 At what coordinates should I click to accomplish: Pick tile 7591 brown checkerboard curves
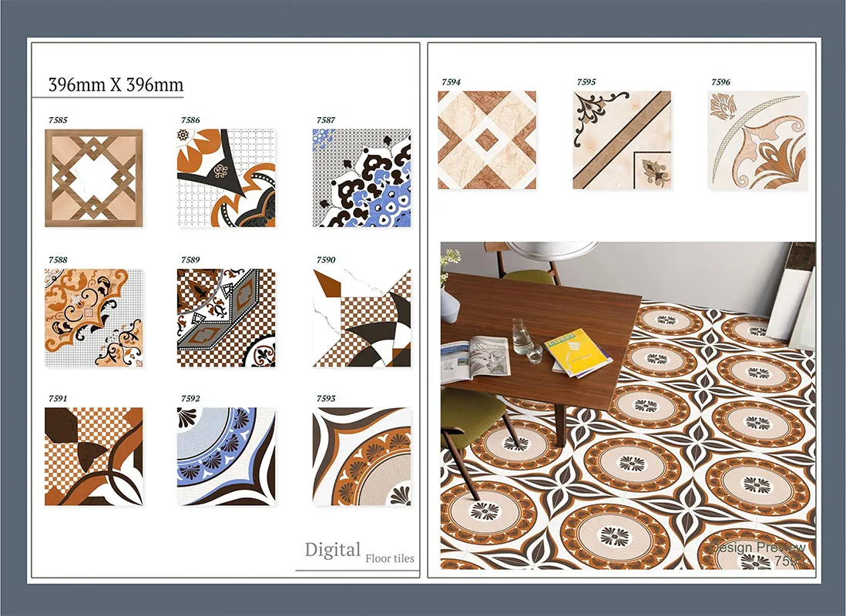93,457
